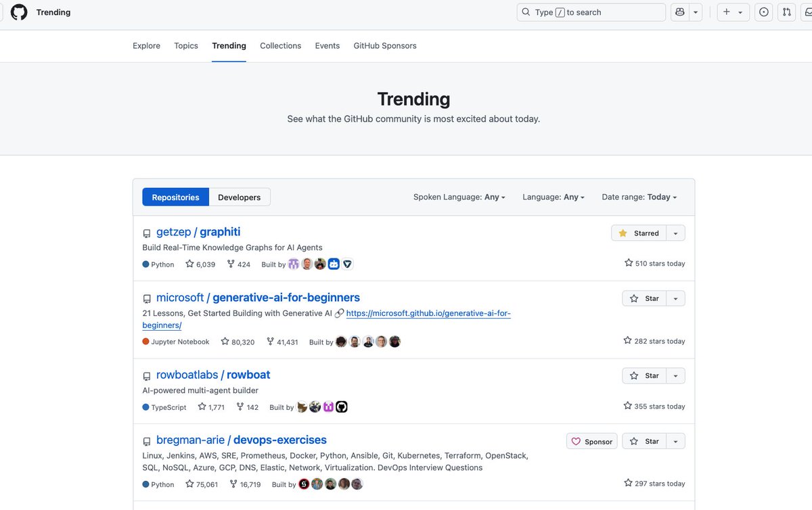The width and height of the screenshot is (812, 510).
Task: View devops-exercises stargazers 75,061 count
Action: [202, 484]
